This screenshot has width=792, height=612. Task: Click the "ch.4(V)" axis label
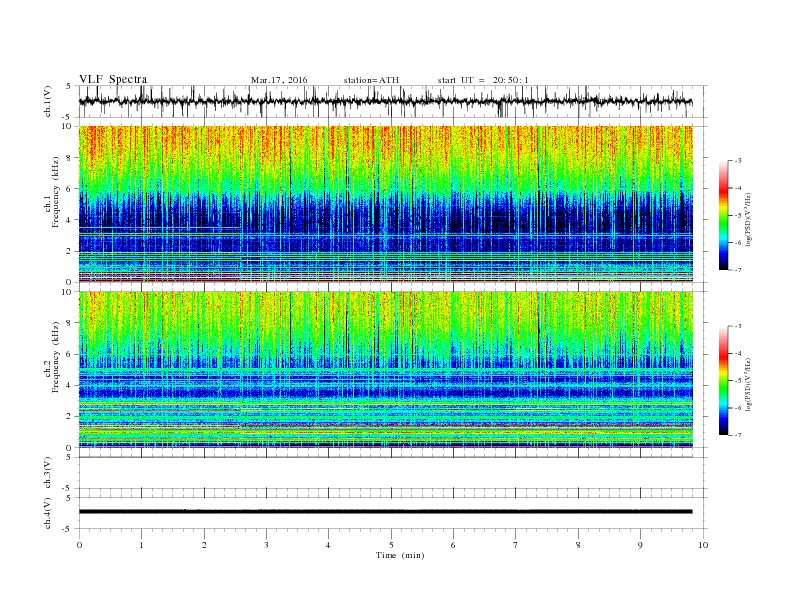[x=47, y=514]
